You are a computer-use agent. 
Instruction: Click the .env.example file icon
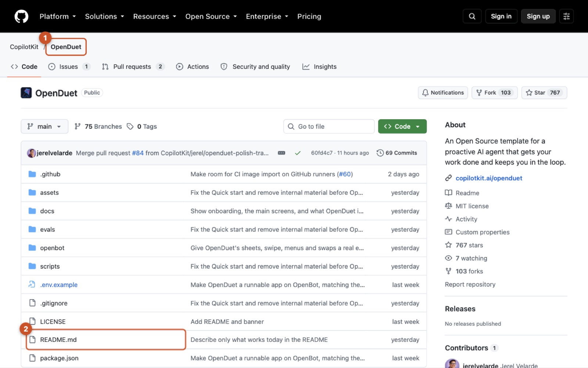click(32, 284)
